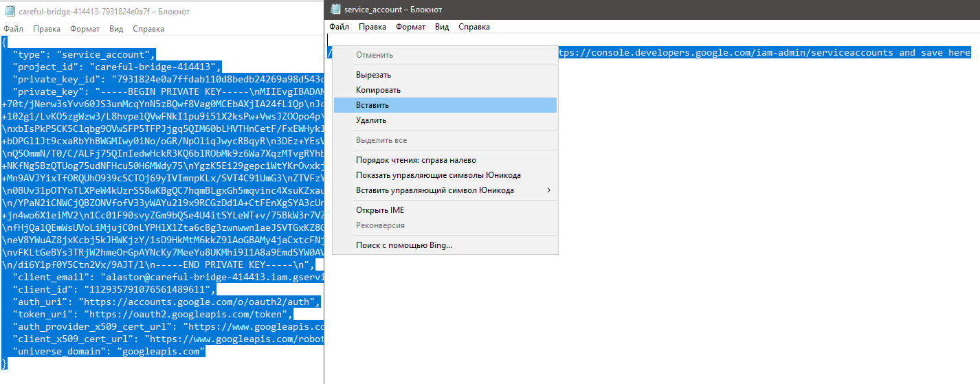Click the "auth_provider_x509_cert_url" line

[x=162, y=326]
